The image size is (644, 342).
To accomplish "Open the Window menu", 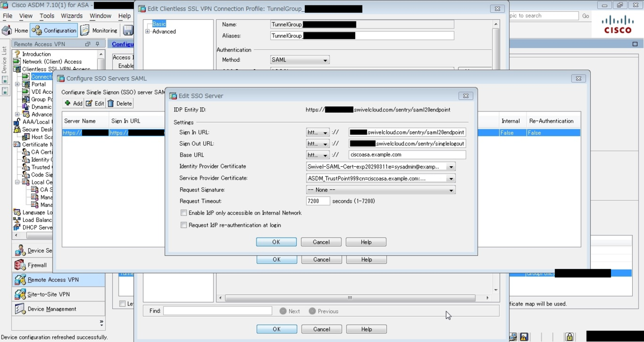I will 100,16.
